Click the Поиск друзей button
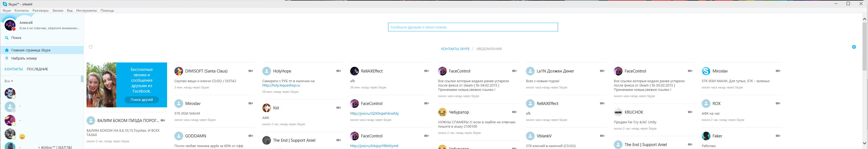 pos(142,100)
